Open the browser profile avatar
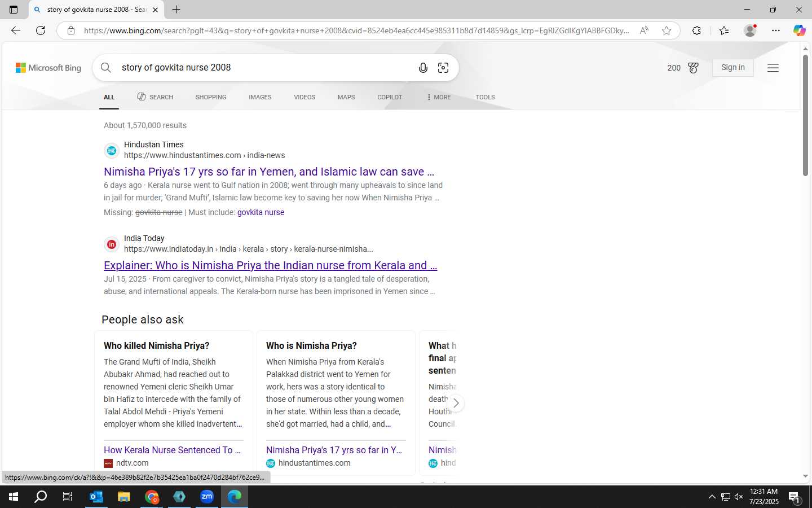The height and width of the screenshot is (508, 812). tap(750, 30)
